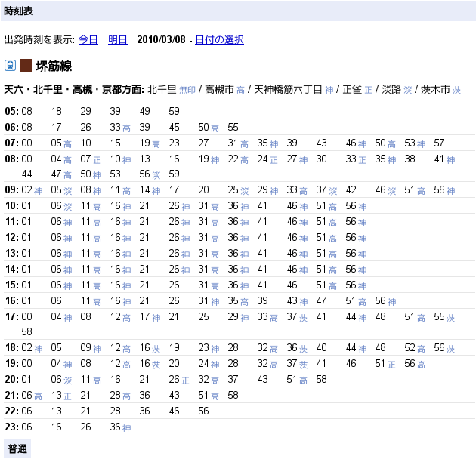Click the 茨木市 destination in the legend
Screen dimensions: 476x459
(435, 90)
